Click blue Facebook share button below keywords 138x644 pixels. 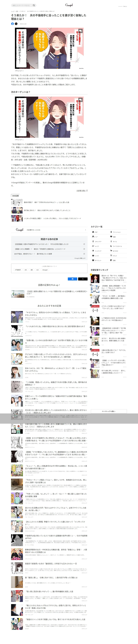coord(73,279)
